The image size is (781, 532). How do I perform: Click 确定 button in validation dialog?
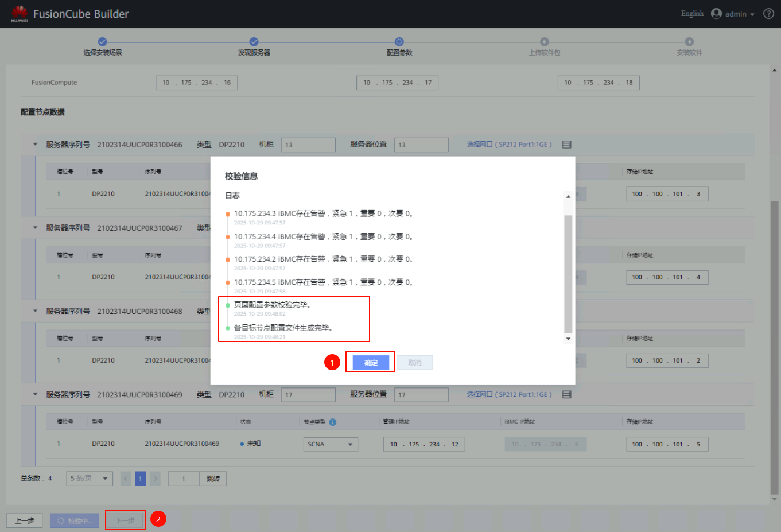click(371, 363)
